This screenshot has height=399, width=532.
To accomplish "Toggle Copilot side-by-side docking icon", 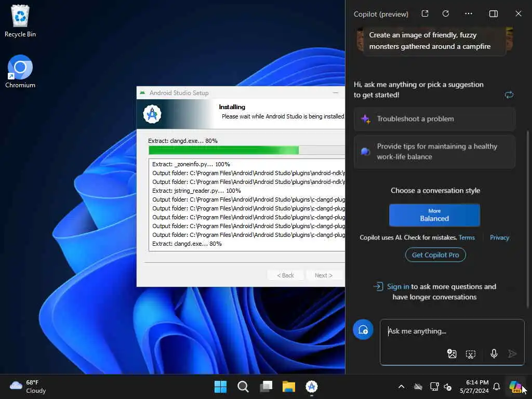I will pyautogui.click(x=494, y=14).
